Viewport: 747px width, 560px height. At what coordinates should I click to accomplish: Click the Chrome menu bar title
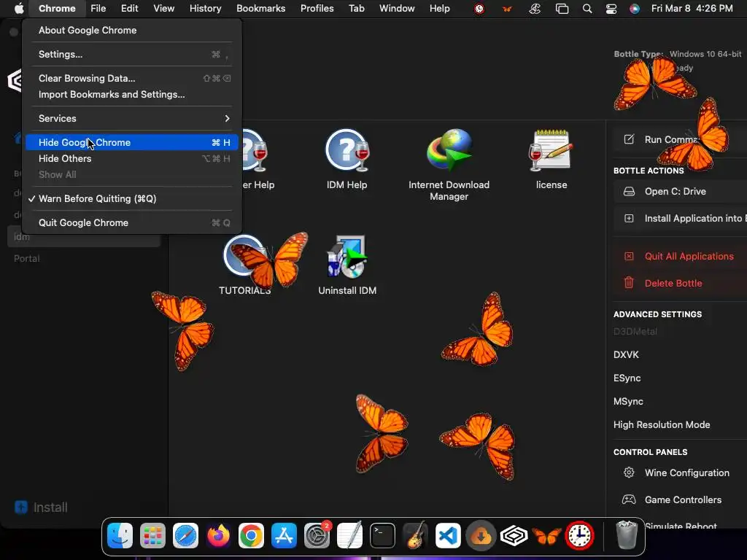point(57,8)
